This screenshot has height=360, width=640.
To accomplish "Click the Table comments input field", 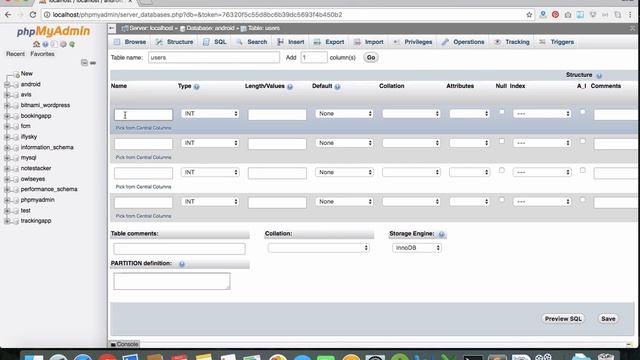I will [x=179, y=249].
